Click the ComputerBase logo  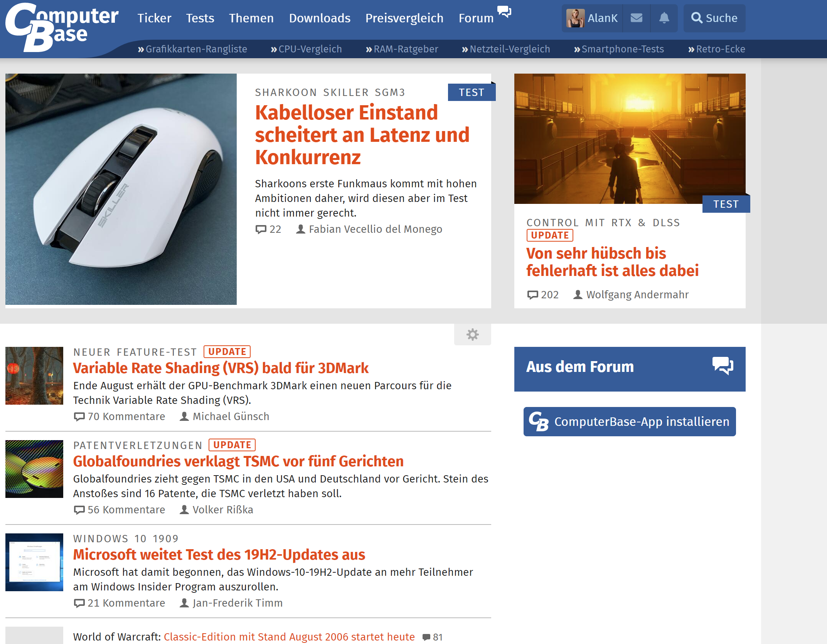click(62, 27)
